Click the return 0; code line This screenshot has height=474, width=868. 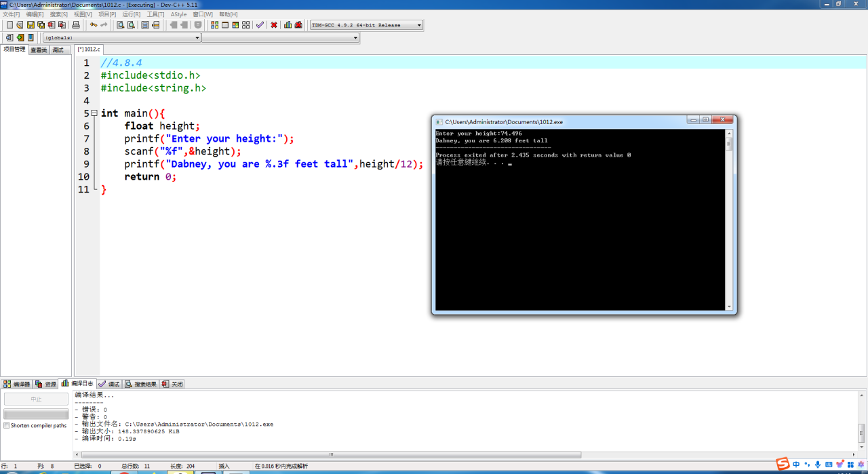click(151, 176)
